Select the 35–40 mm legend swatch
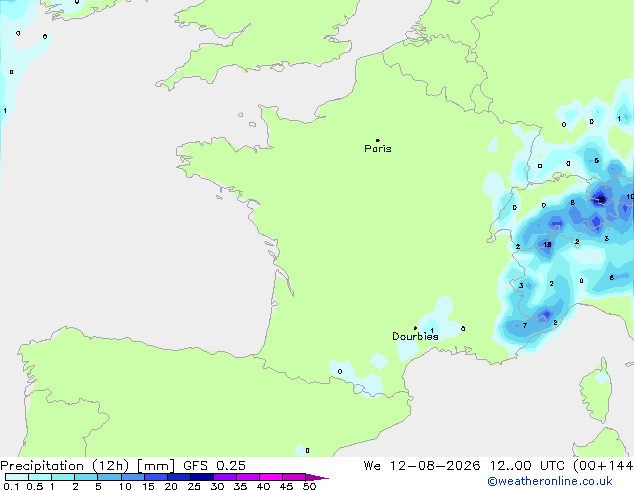Viewport: 634px width, 490px height. tap(248, 477)
